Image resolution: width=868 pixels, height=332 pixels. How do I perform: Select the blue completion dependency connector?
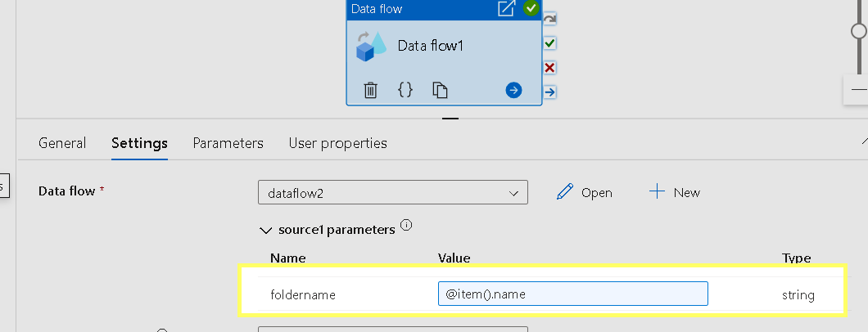[550, 92]
